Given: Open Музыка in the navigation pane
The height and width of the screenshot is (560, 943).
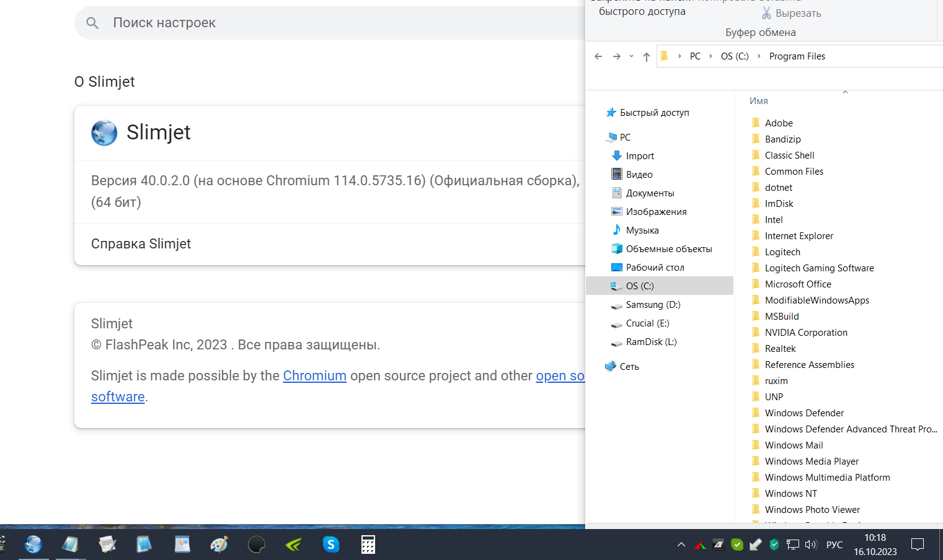Looking at the screenshot, I should (642, 230).
